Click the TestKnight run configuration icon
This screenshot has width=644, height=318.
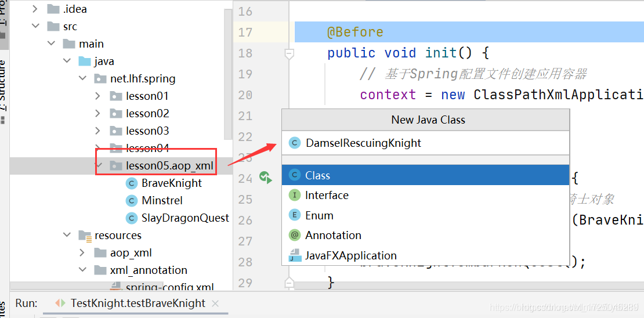pyautogui.click(x=60, y=303)
